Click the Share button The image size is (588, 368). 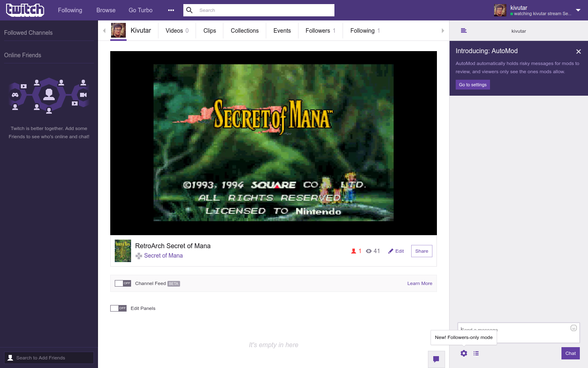pyautogui.click(x=422, y=251)
